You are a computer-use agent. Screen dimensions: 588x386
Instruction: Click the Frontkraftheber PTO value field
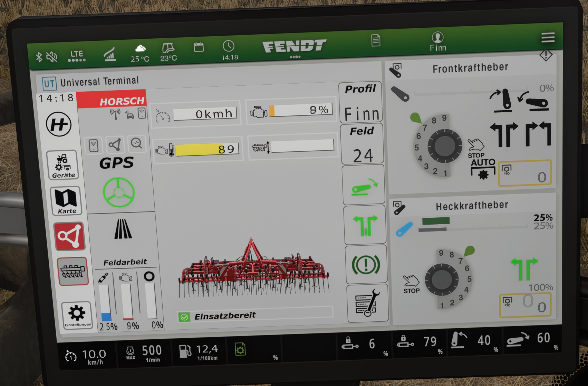[x=525, y=173]
